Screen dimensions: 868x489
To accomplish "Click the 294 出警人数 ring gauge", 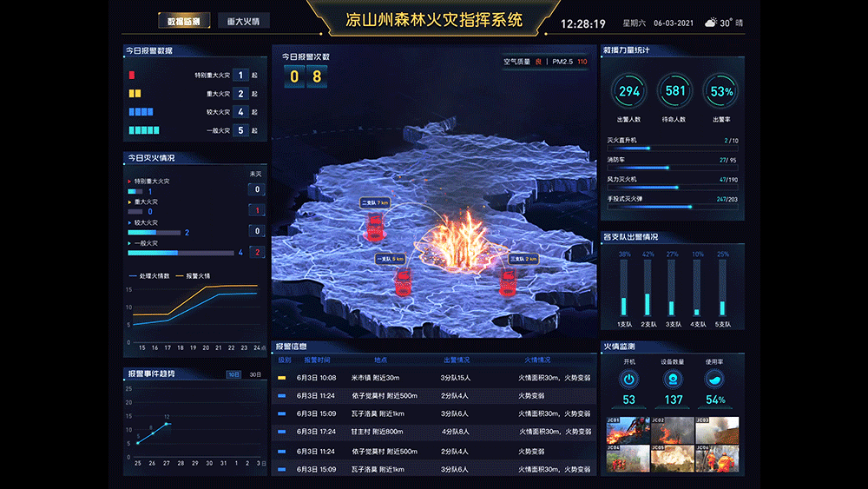I will tap(628, 91).
